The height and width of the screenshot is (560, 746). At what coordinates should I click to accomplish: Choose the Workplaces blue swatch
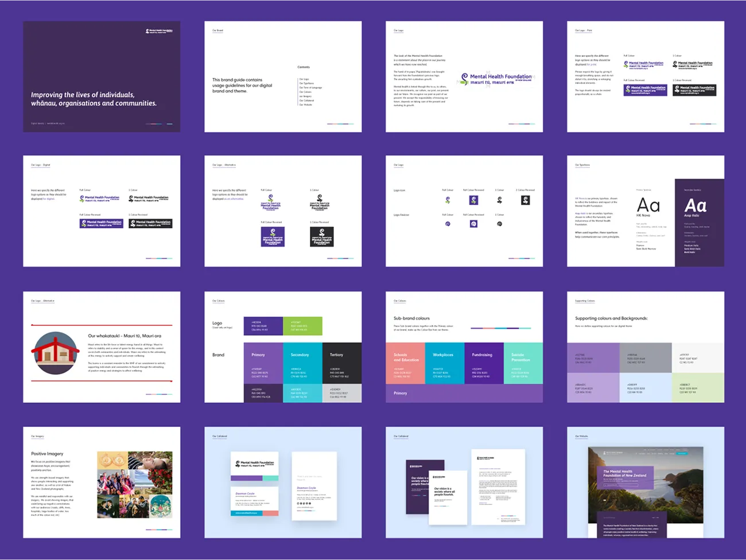pos(445,363)
